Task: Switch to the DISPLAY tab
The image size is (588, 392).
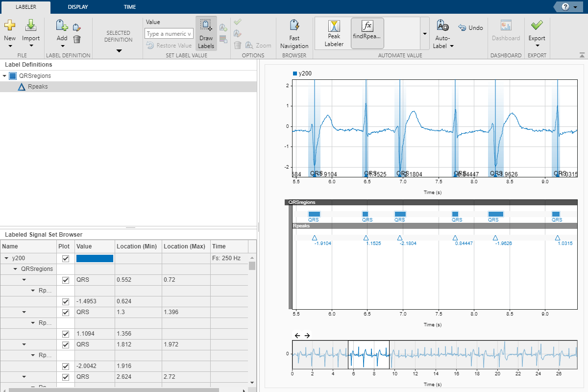Action: [x=78, y=7]
